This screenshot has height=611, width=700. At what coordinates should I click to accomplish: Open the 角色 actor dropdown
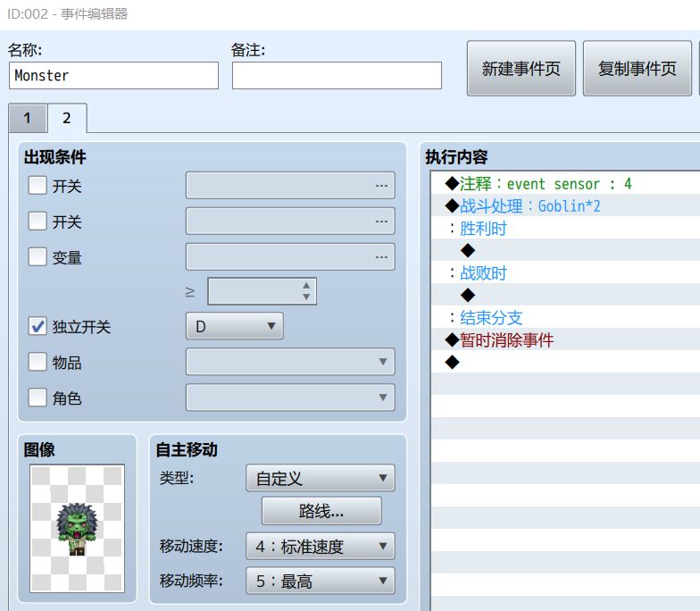point(290,398)
